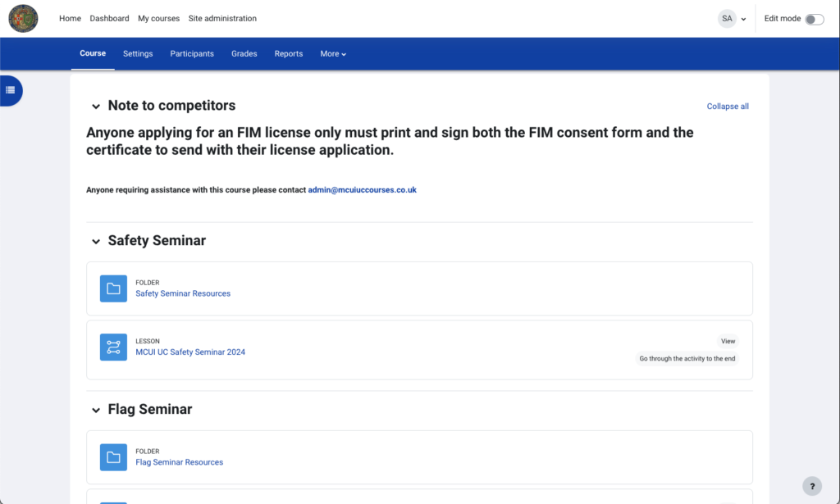Click the site logo in the header
Image resolution: width=840 pixels, height=504 pixels.
[x=23, y=18]
